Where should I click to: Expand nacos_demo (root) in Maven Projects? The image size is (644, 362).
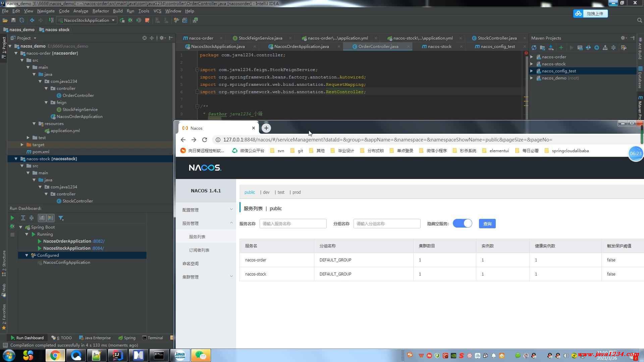[532, 78]
